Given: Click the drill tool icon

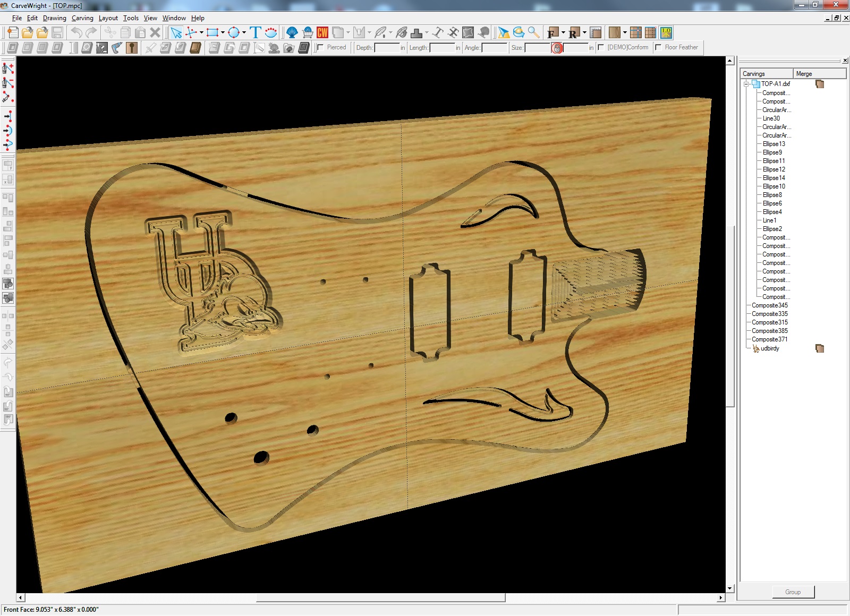Looking at the screenshot, I should (117, 48).
